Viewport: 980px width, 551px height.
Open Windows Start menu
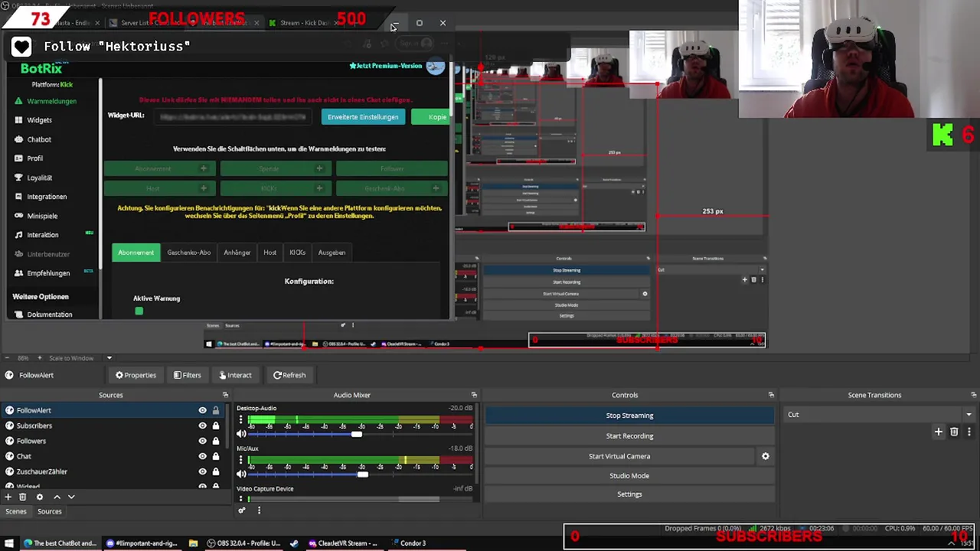9,543
